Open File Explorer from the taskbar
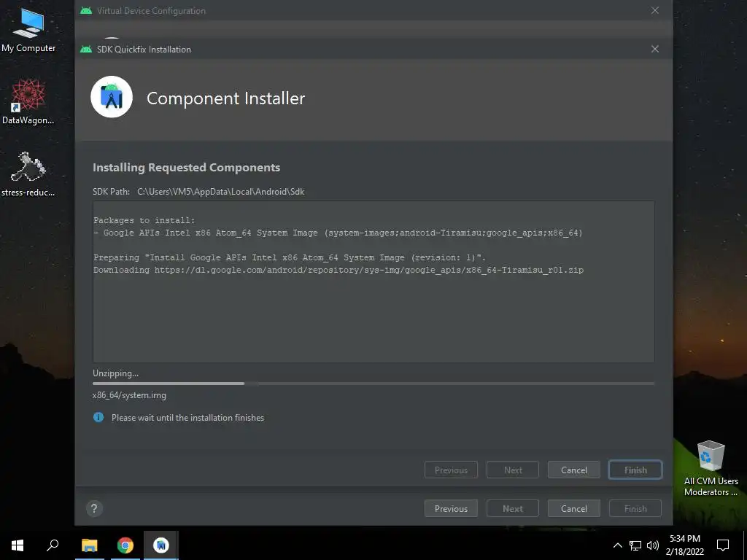This screenshot has height=560, width=747. (89, 545)
